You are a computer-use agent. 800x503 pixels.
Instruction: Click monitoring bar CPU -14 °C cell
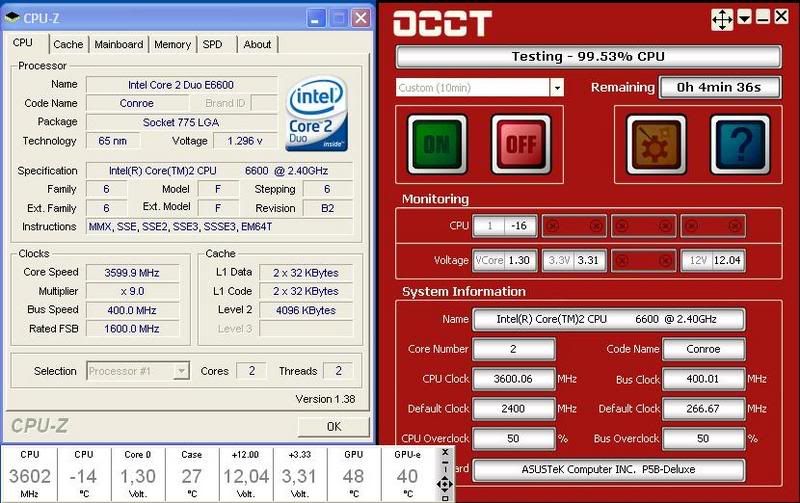point(84,474)
